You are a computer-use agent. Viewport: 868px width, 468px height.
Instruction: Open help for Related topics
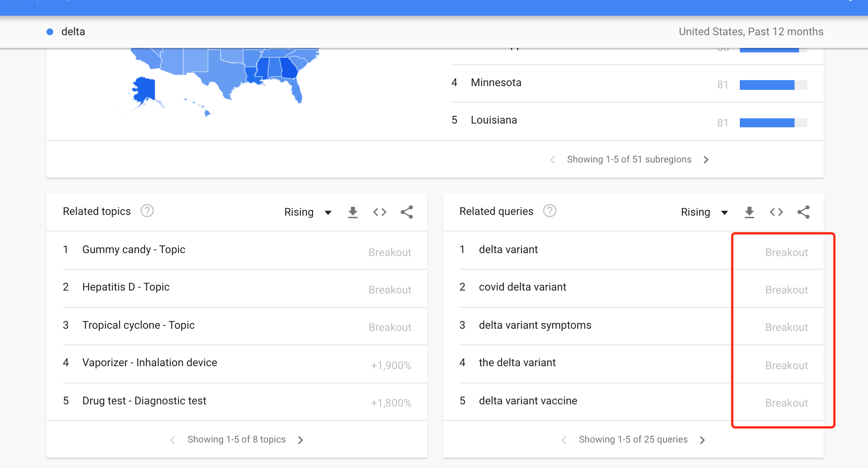(147, 211)
